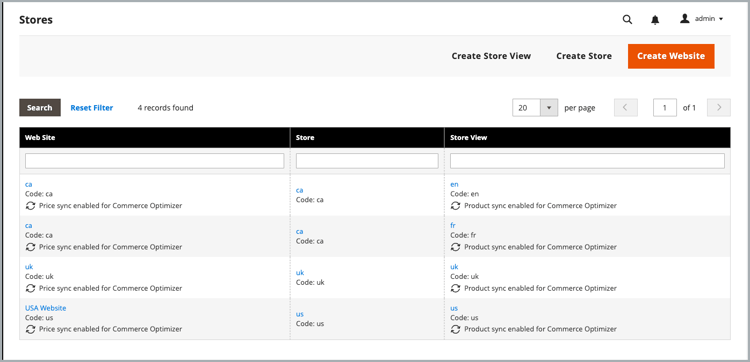Click product sync icon for us view
The image size is (750, 362).
pyautogui.click(x=455, y=329)
